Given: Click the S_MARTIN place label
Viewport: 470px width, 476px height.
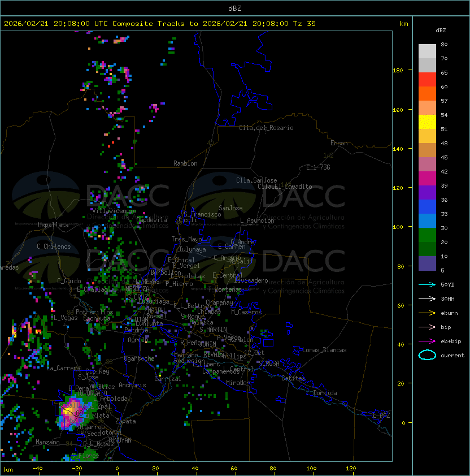Looking at the screenshot, I should pyautogui.click(x=213, y=330).
